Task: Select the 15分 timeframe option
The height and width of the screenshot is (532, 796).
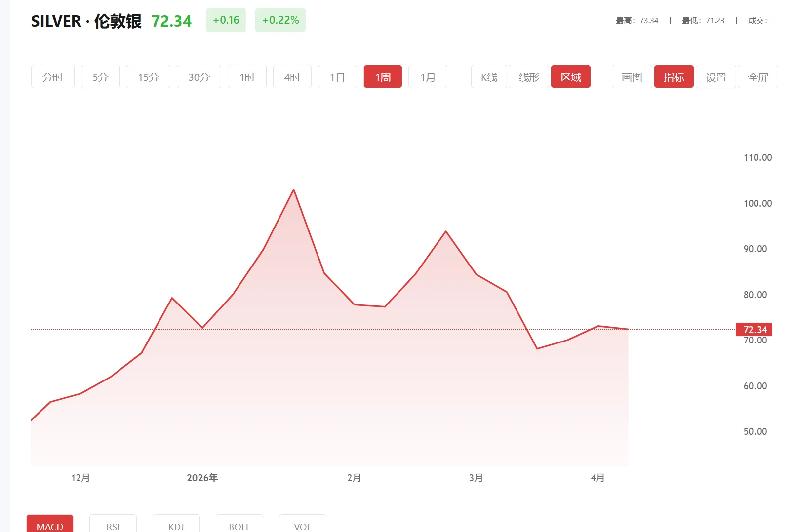Action: 148,76
